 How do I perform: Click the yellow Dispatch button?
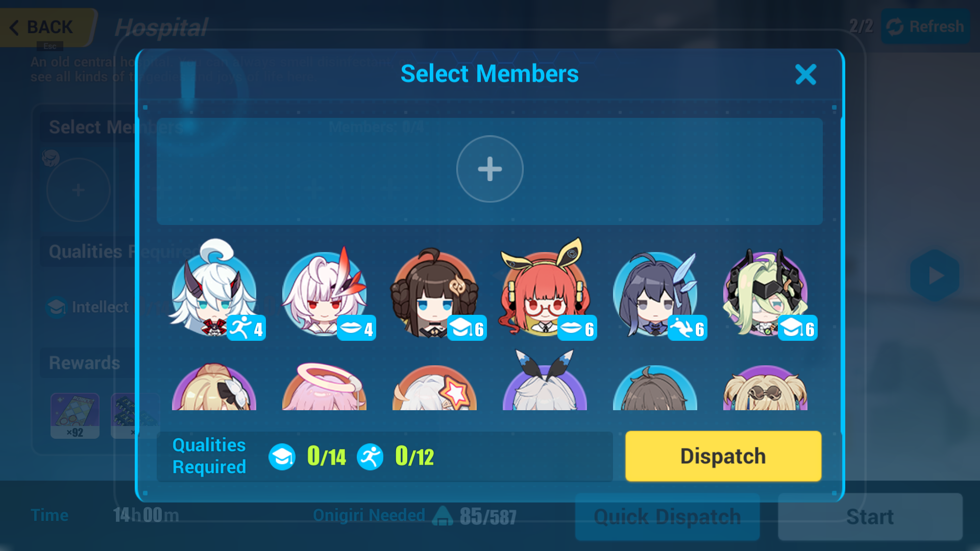[723, 456]
